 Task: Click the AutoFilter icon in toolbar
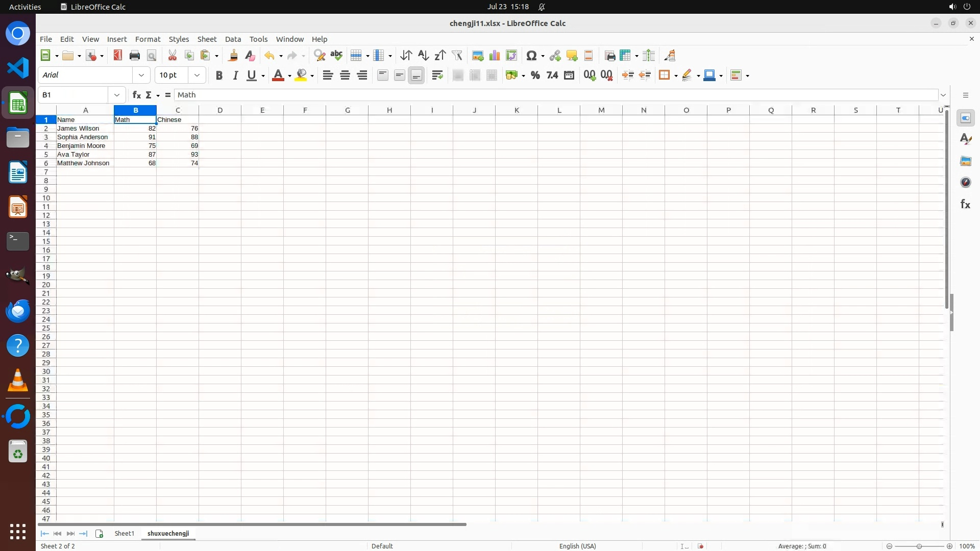(x=457, y=56)
